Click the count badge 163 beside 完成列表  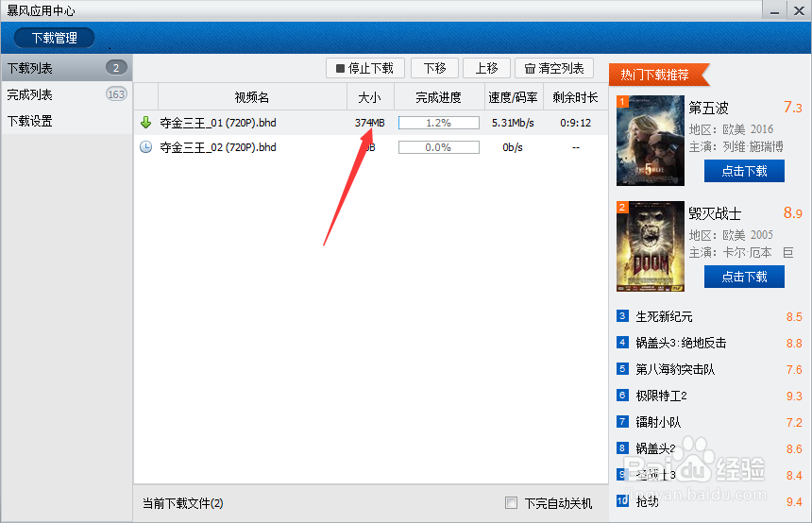[116, 94]
